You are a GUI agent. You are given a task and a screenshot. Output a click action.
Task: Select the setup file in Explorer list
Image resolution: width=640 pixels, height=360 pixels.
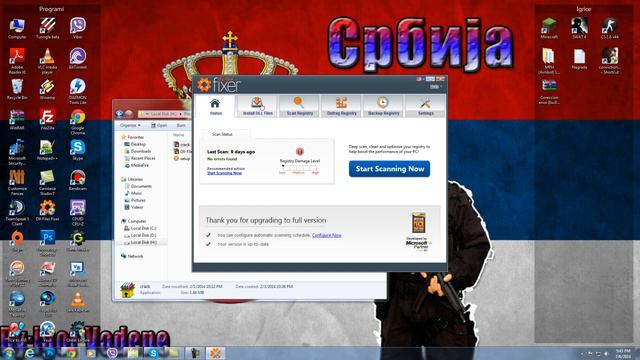[182, 158]
